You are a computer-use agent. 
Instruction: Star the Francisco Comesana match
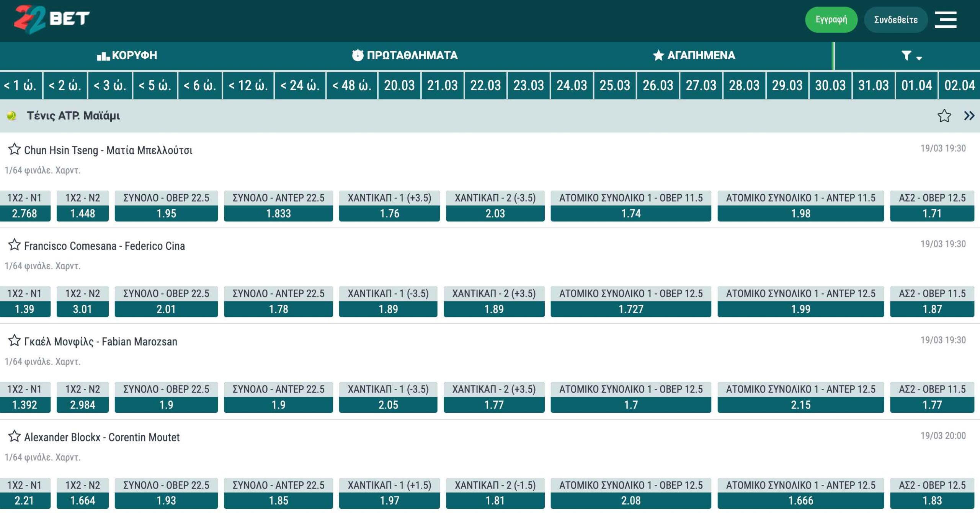tap(14, 245)
